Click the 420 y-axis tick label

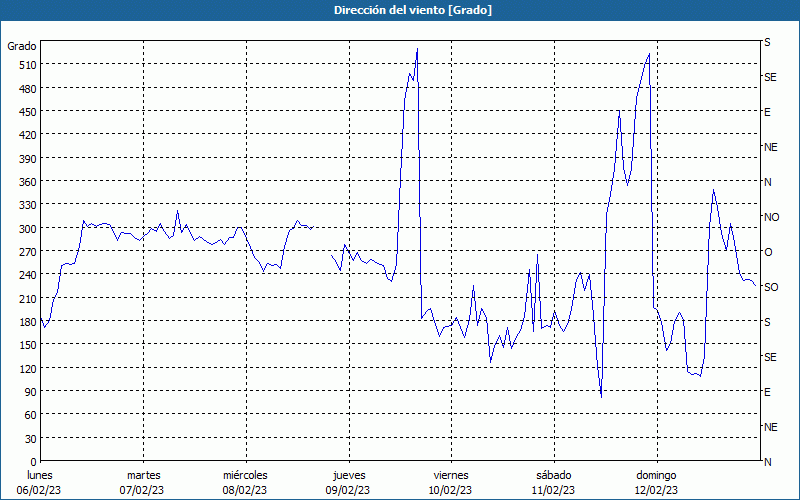pos(28,135)
